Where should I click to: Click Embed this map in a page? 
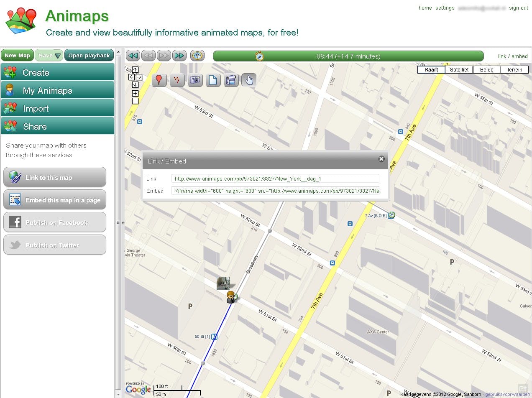click(x=55, y=200)
